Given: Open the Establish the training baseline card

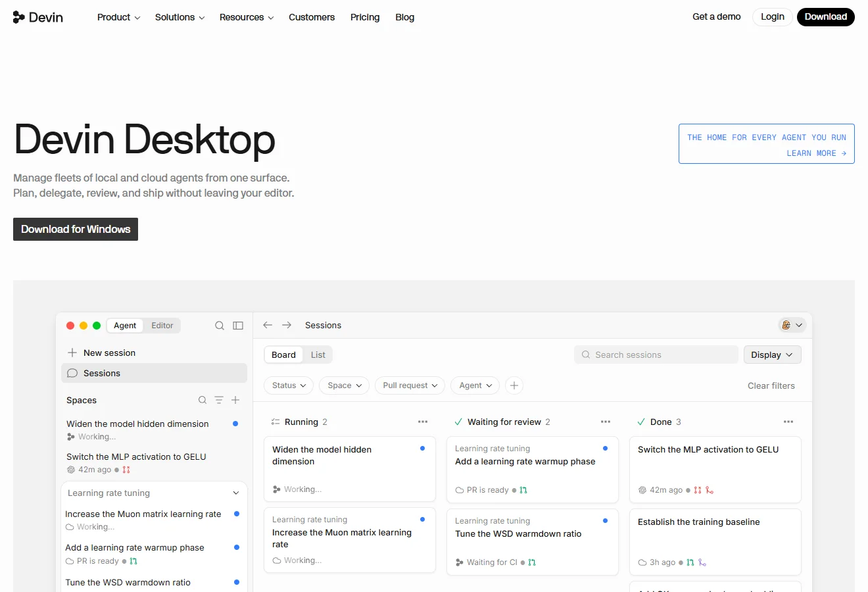Looking at the screenshot, I should click(x=715, y=542).
